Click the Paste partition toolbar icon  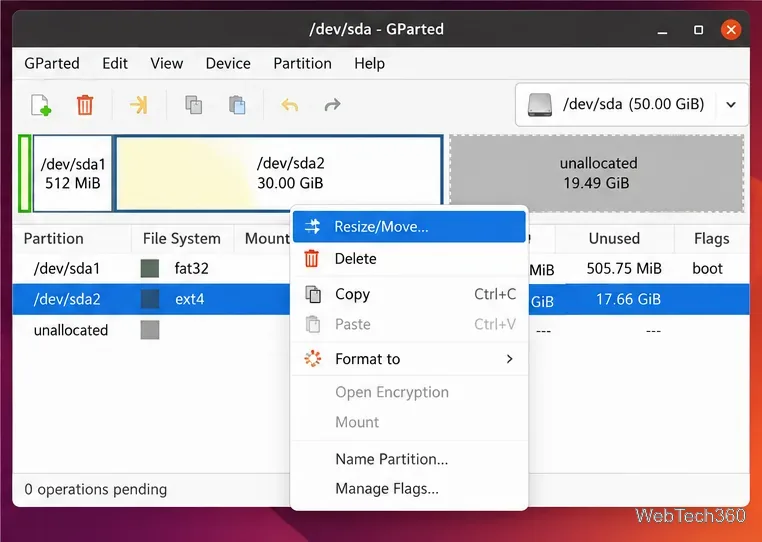237,105
